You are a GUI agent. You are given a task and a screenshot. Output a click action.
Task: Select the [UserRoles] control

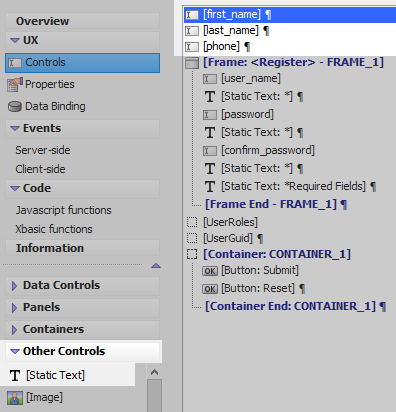pyautogui.click(x=230, y=222)
